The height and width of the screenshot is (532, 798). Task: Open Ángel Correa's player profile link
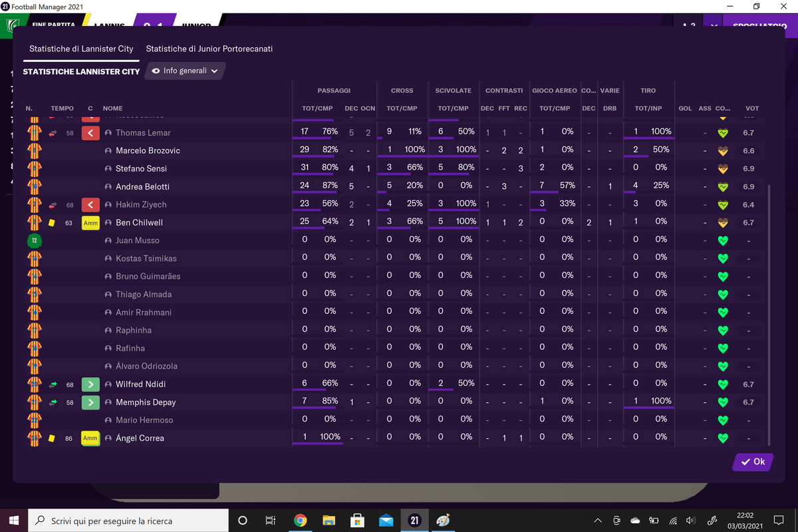pos(140,438)
